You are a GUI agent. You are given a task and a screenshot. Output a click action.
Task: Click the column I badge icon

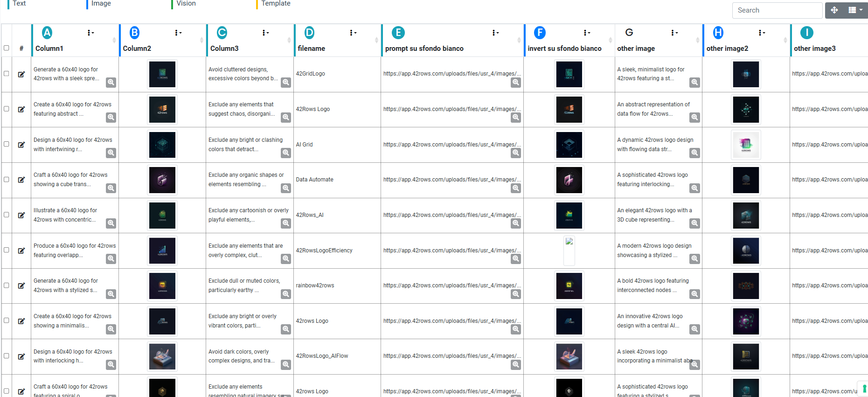tap(807, 33)
